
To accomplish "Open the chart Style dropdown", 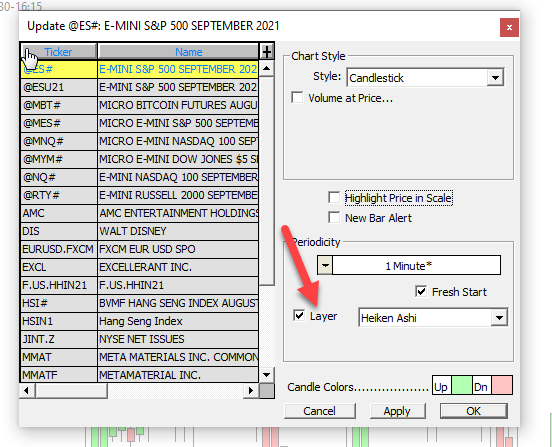I will click(495, 77).
